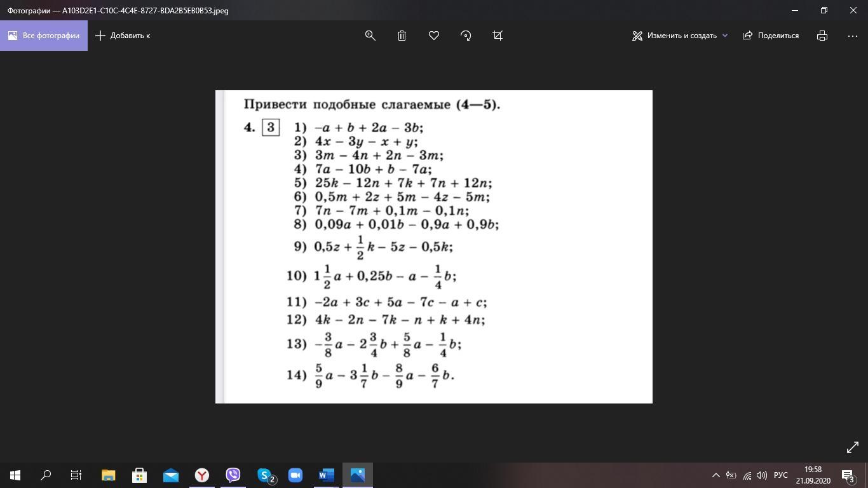This screenshot has height=488, width=868.
Task: Open the clock showing 19:58
Action: coord(813,475)
